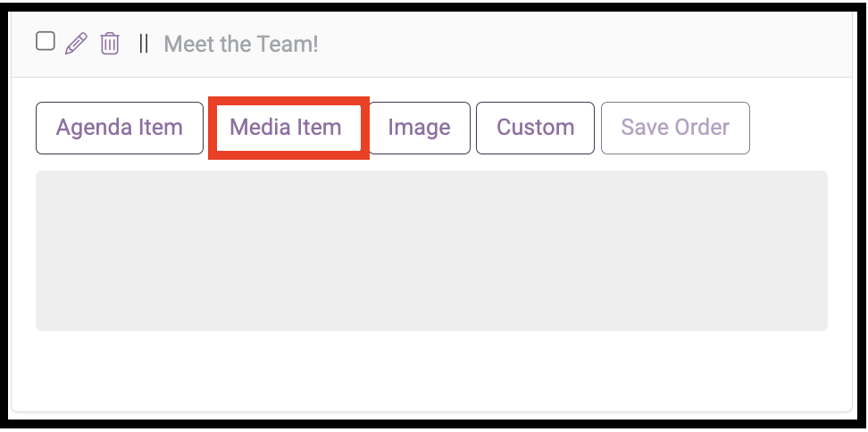The width and height of the screenshot is (868, 432).
Task: Click white space below the gray box
Action: [x=432, y=370]
